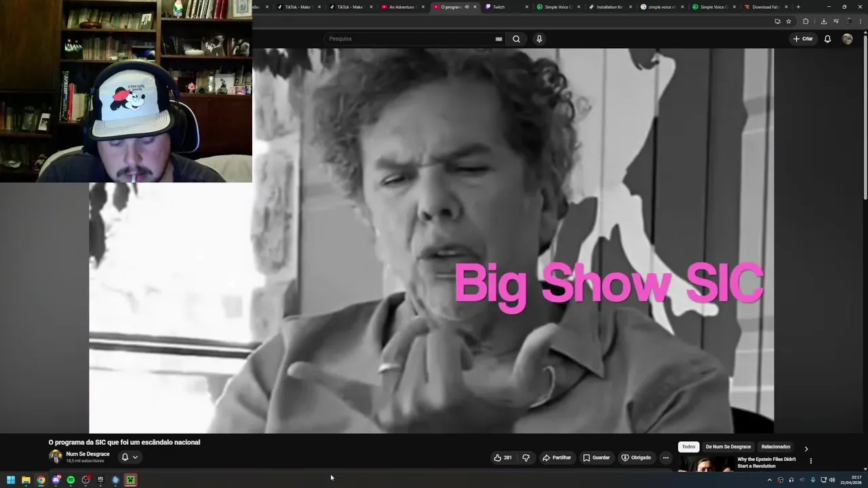Open Chrome profile avatar in toolbar

pyautogui.click(x=848, y=21)
